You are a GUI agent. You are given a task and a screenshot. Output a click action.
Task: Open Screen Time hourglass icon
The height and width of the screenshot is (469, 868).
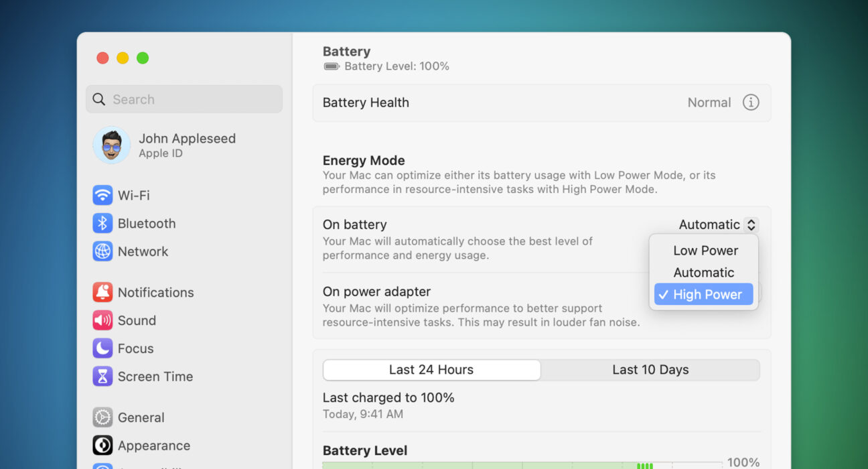[x=102, y=377]
